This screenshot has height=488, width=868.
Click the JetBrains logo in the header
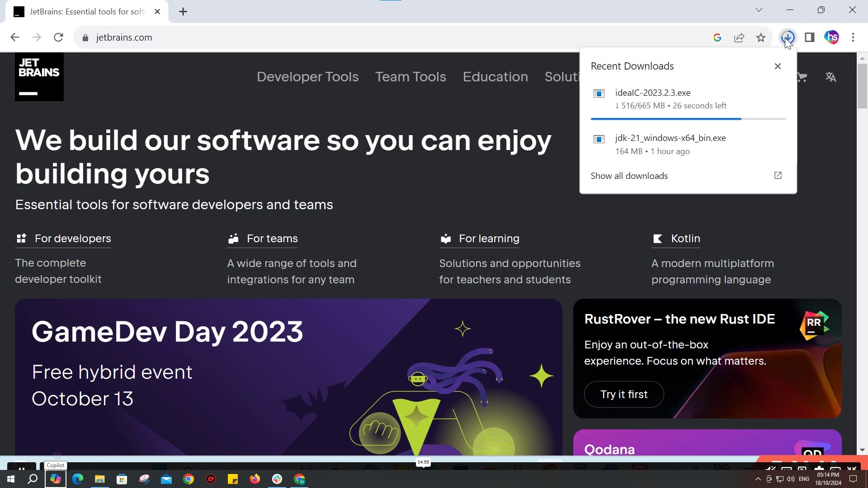pyautogui.click(x=39, y=77)
